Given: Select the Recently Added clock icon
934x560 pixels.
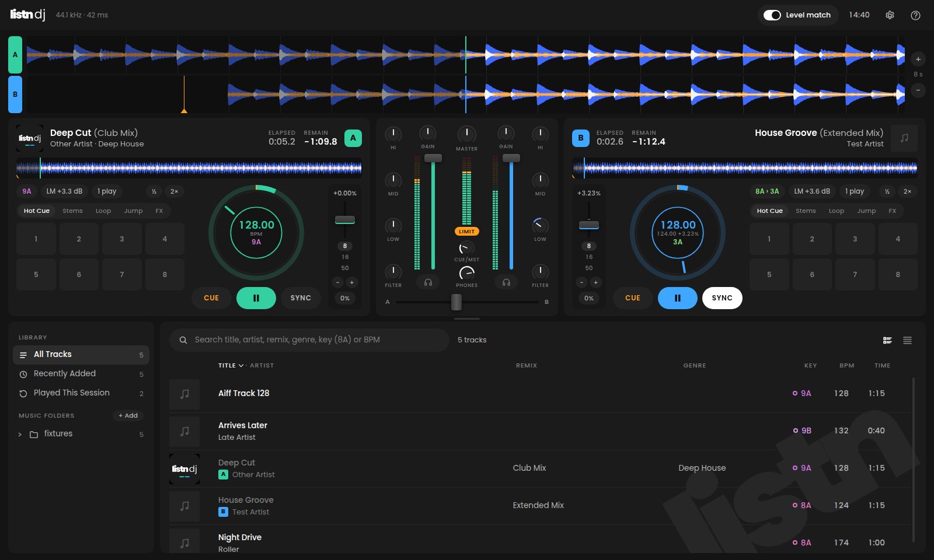Looking at the screenshot, I should tap(23, 374).
